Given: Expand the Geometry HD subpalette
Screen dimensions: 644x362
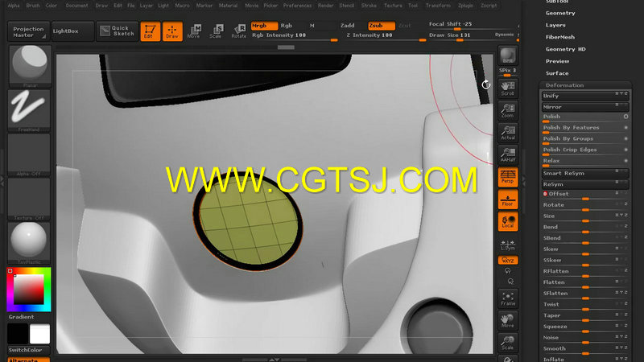Looking at the screenshot, I should tap(565, 49).
